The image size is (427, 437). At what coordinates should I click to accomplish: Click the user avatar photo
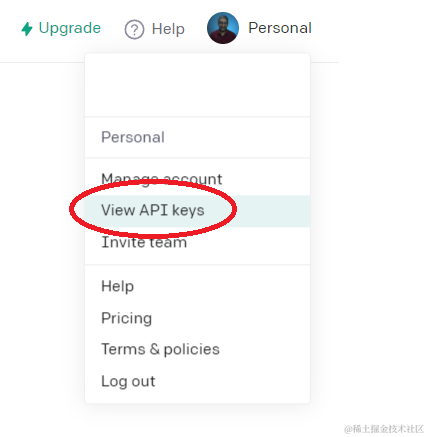click(x=223, y=28)
